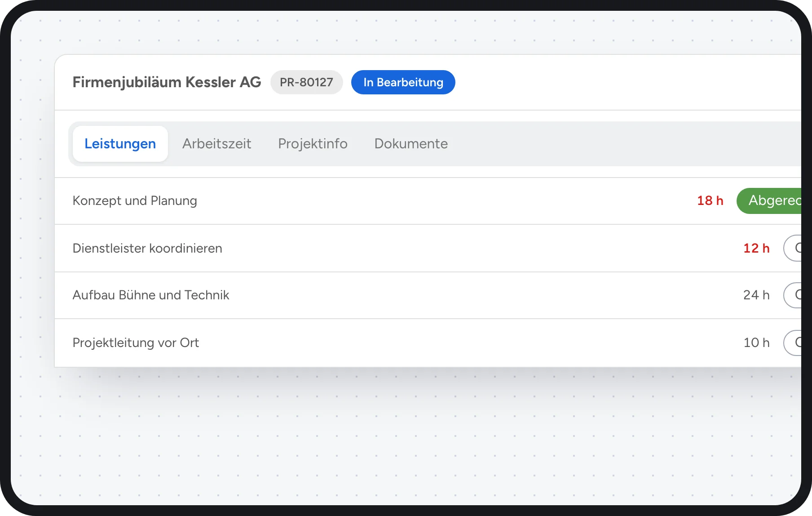Select the Aufbau Bühne und Technik row
This screenshot has height=516, width=812.
coord(428,295)
